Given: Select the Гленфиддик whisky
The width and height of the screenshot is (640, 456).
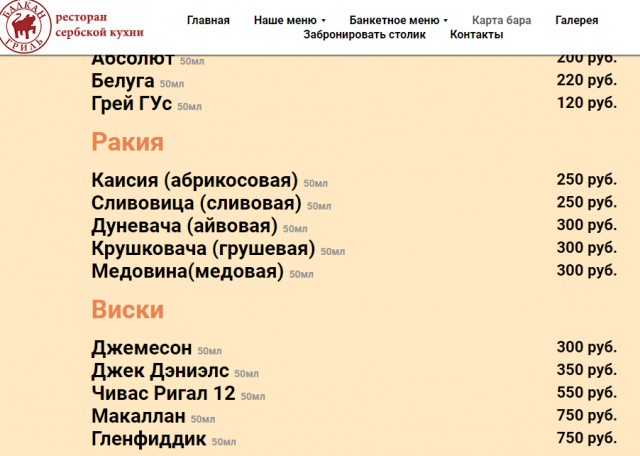Looking at the screenshot, I should (x=149, y=439).
